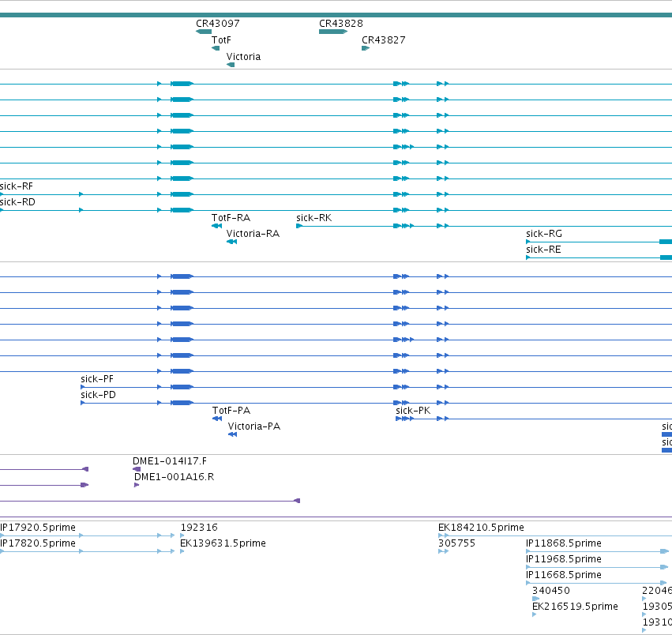Click the sick-RE transcript label

543,250
